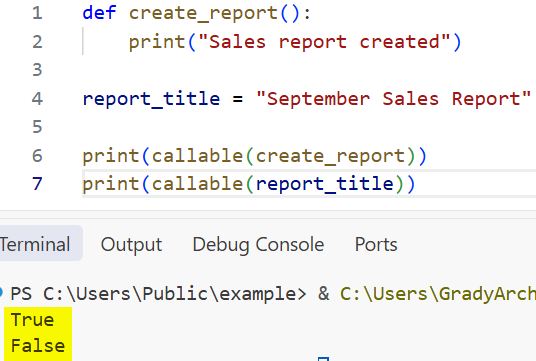The image size is (536, 361).
Task: Click line number 4 in the gutter
Action: pyautogui.click(x=37, y=99)
